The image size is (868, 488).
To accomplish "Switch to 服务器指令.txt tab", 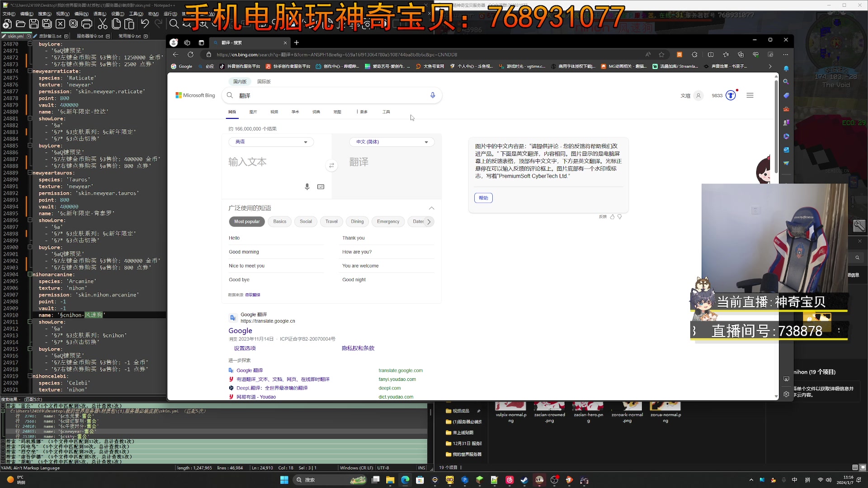I will click(90, 36).
